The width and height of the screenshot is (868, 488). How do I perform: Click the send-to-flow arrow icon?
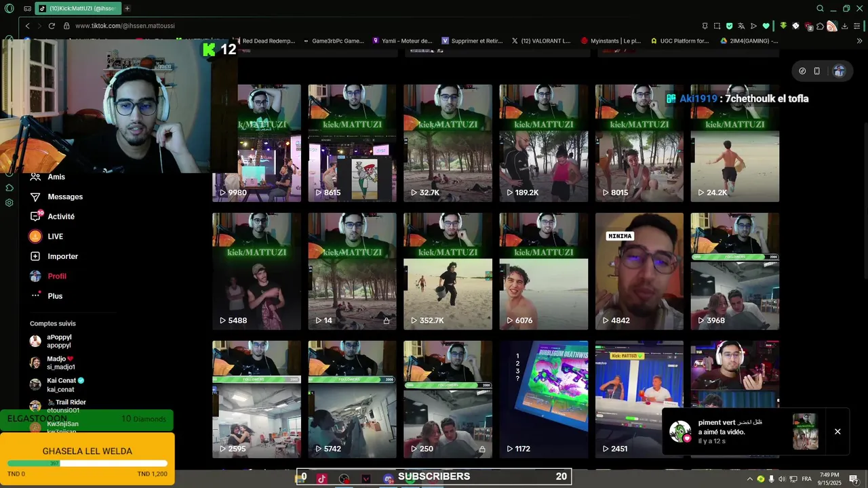(x=753, y=26)
